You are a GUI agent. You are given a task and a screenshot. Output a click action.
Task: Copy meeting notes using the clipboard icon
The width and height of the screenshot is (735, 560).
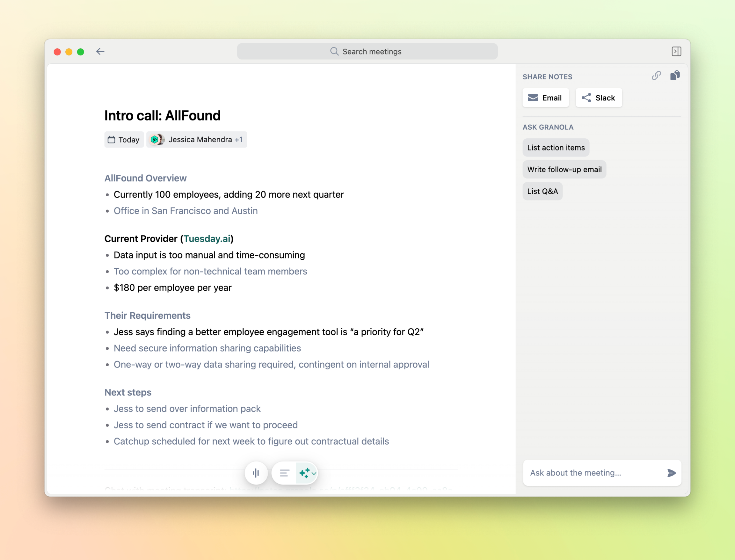point(675,76)
